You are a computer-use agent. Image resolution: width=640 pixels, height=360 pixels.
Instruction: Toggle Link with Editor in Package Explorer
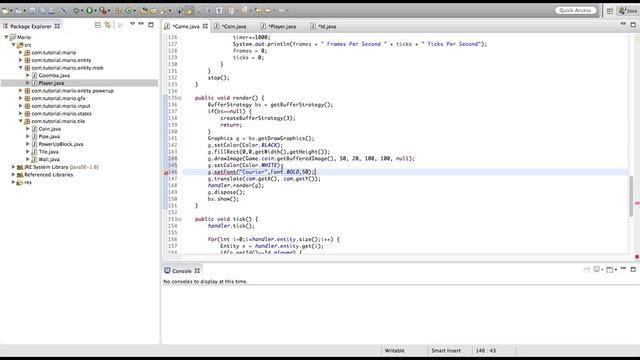[108, 25]
